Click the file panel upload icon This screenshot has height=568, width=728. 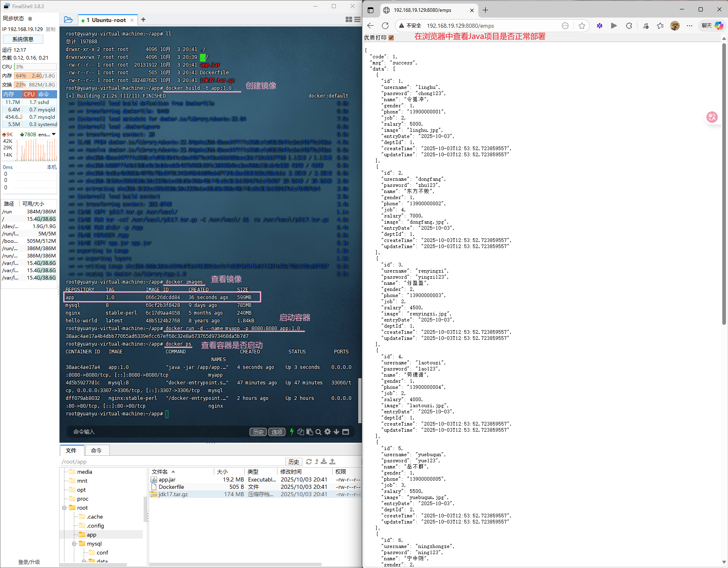pos(332,461)
